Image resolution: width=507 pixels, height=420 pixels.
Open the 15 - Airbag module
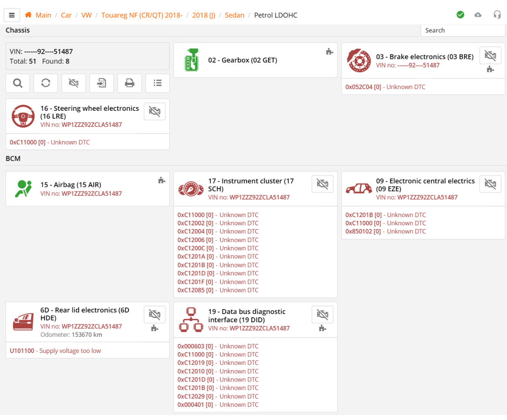coord(70,185)
